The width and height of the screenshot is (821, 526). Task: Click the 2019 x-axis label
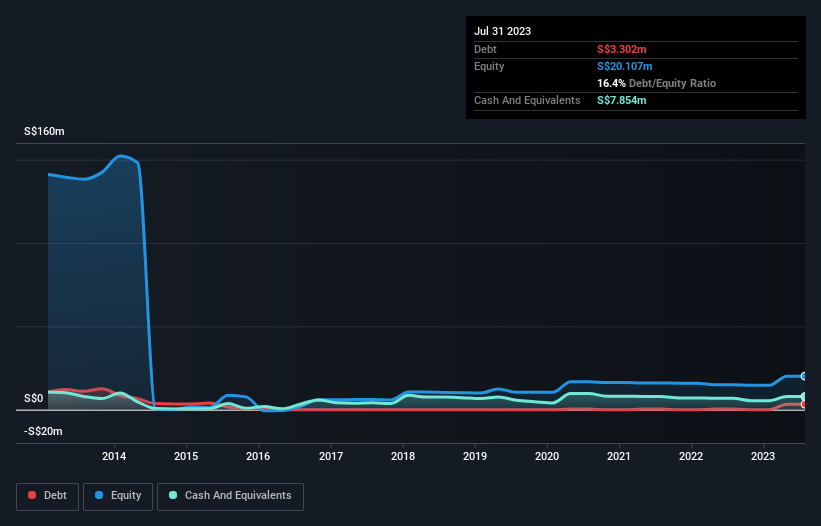click(475, 456)
